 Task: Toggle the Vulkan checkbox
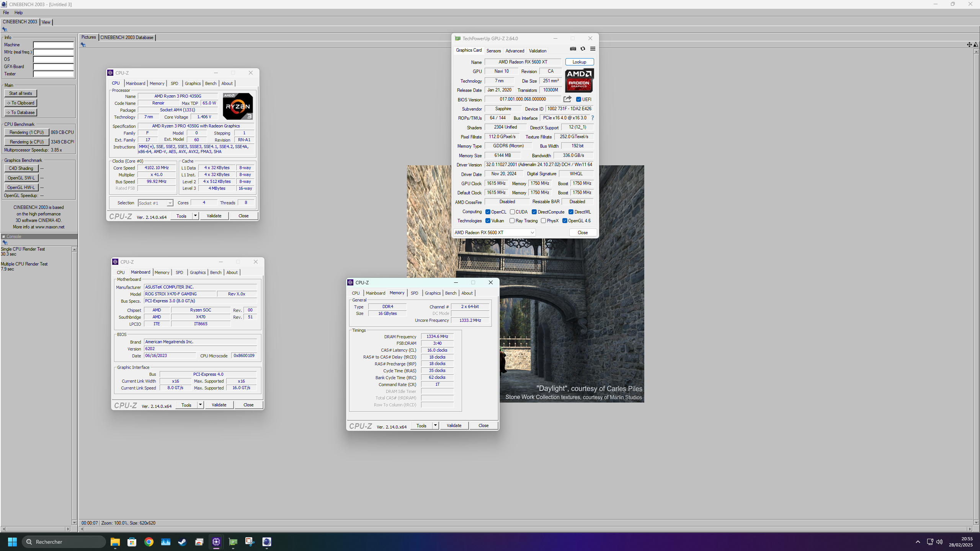(488, 221)
